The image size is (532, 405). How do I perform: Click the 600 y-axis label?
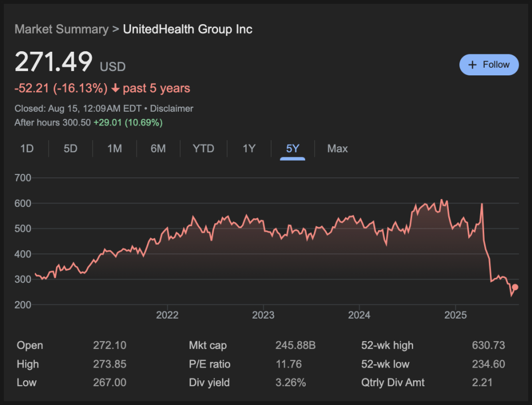(x=23, y=204)
